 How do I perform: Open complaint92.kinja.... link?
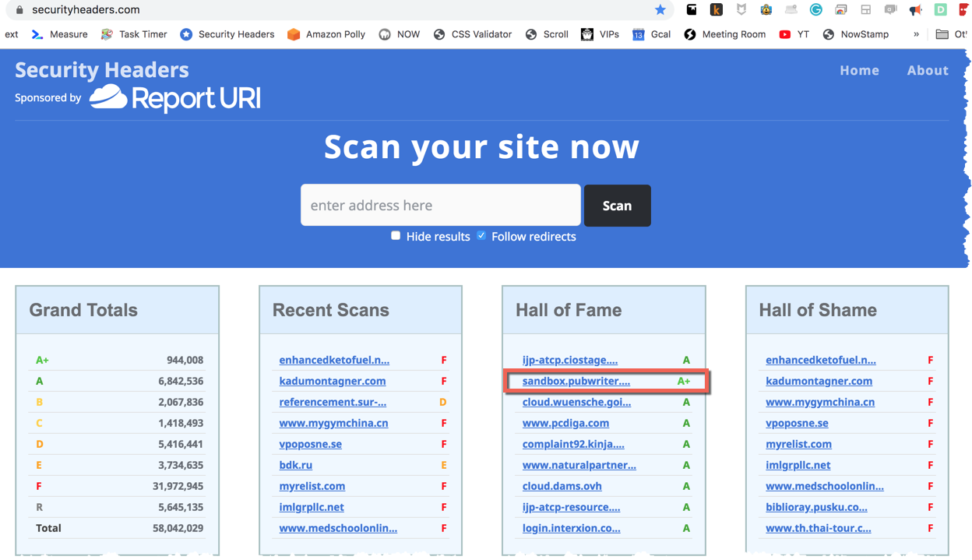[573, 444]
